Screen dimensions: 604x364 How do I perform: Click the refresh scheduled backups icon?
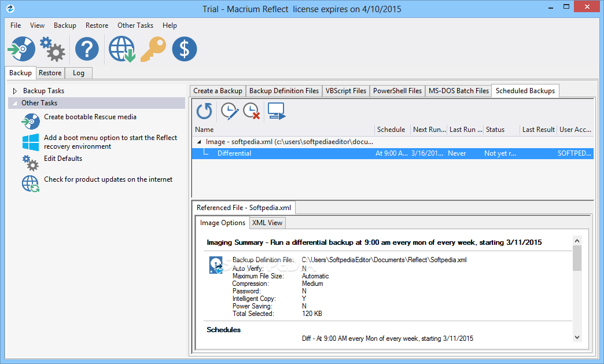pos(204,111)
